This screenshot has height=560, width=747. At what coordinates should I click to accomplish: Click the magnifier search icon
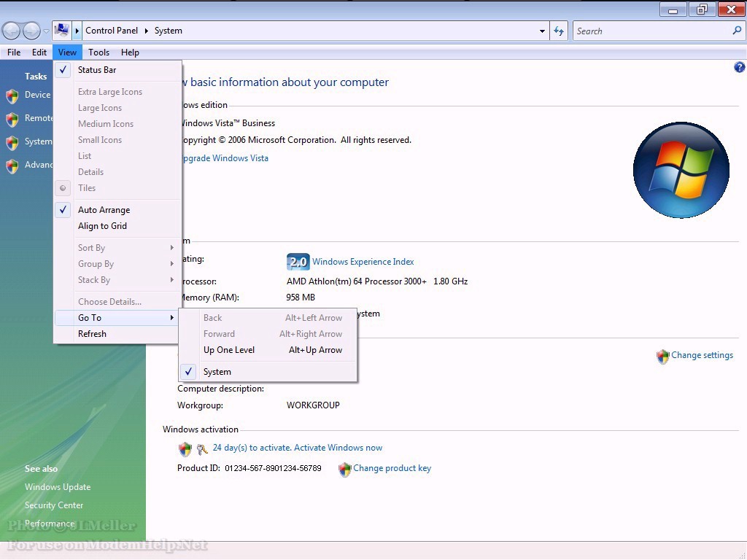(737, 31)
